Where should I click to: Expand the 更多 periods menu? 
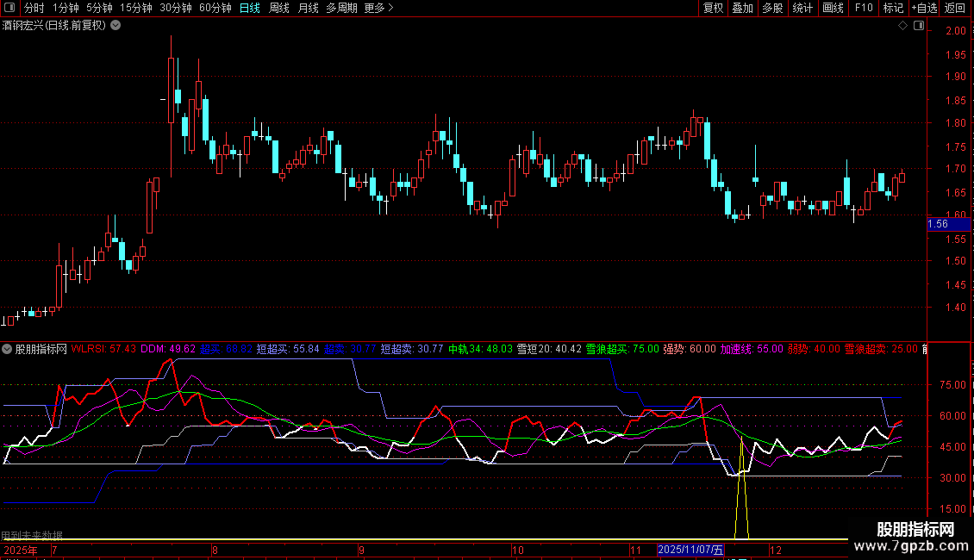pos(378,9)
